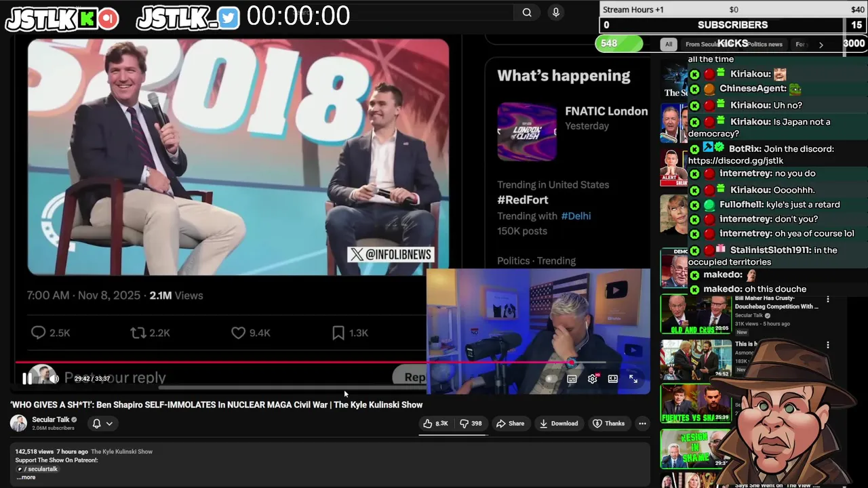Open the 'OLD AND CRUSTY' video thumbnail
This screenshot has height=488, width=868.
tap(695, 314)
